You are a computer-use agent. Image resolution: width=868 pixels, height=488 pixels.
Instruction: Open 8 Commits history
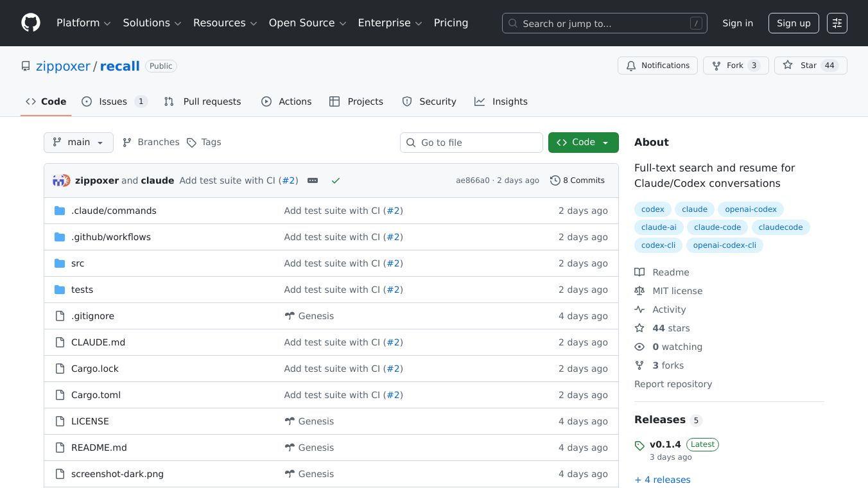tap(577, 180)
